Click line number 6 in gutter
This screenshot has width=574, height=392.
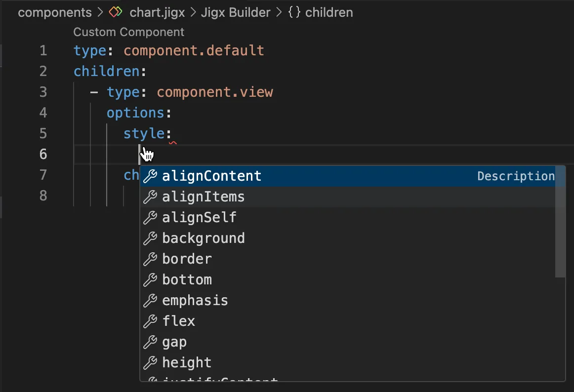tap(43, 154)
